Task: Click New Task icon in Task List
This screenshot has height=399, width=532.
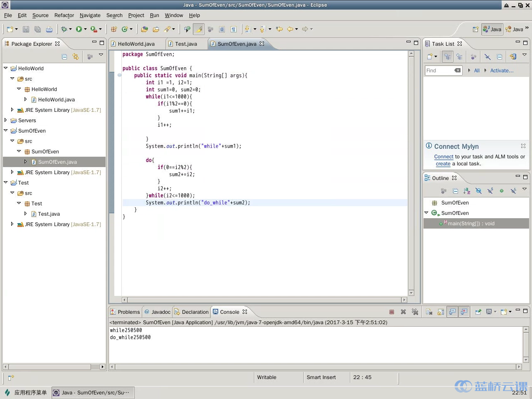Action: pos(430,57)
